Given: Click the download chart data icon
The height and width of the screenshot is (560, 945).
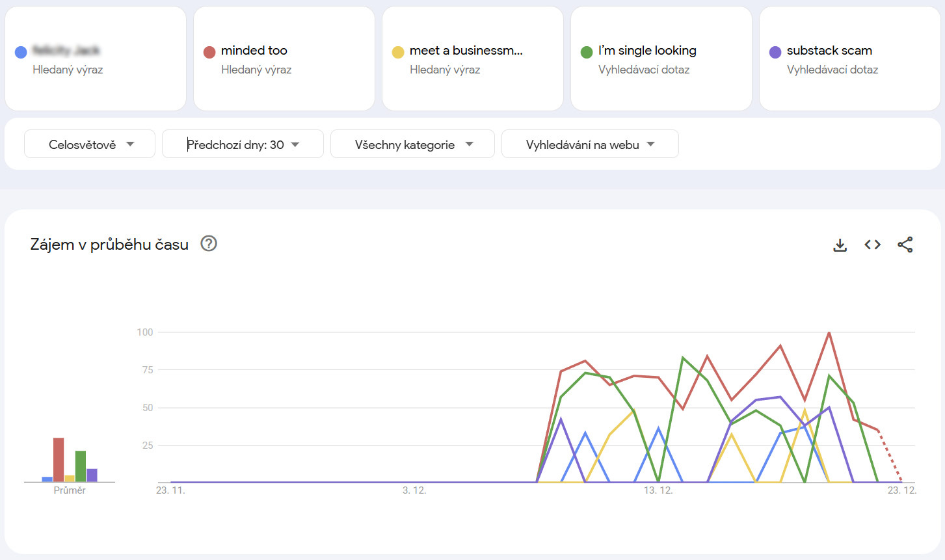Looking at the screenshot, I should coord(840,245).
